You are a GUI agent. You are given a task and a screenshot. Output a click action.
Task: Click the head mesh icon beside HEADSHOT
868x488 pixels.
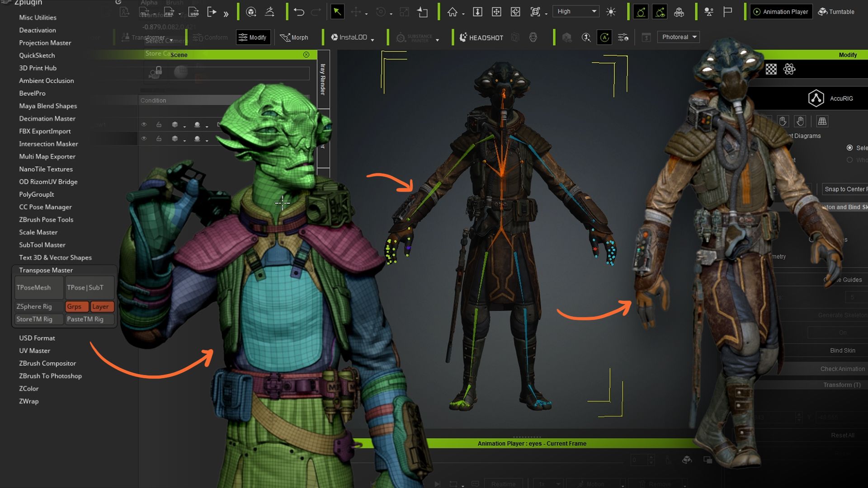tap(533, 38)
